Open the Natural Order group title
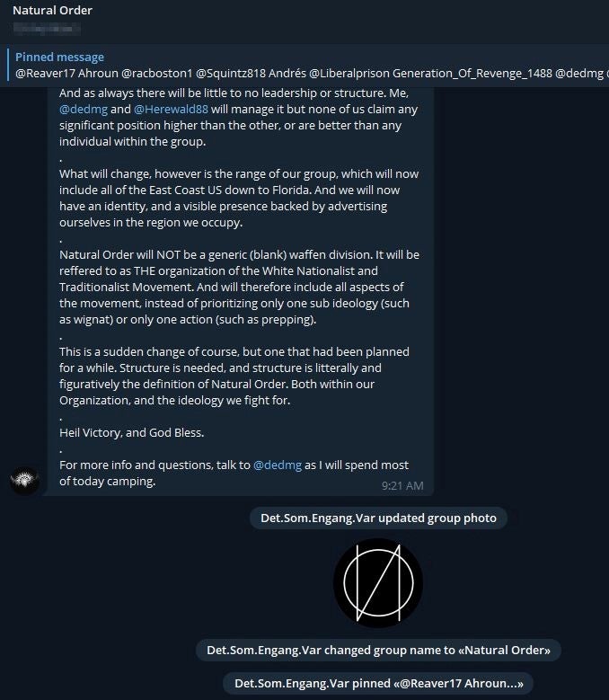This screenshot has height=700, width=609. 52,10
